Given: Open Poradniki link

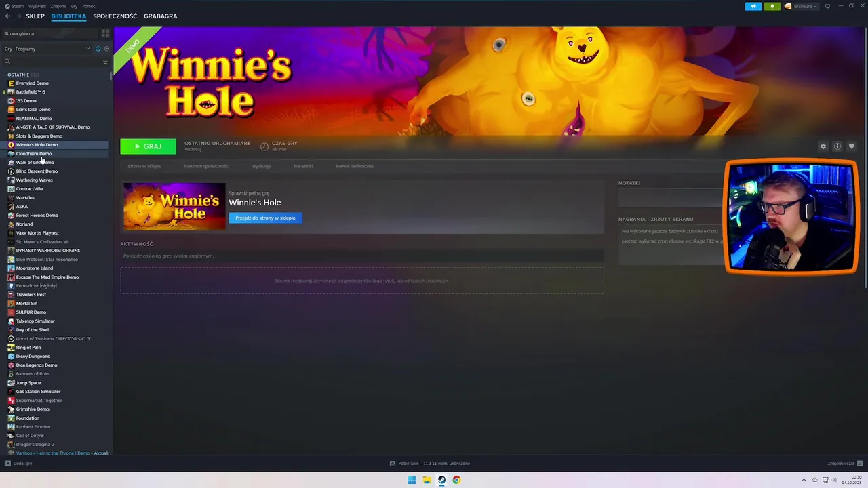Looking at the screenshot, I should tap(303, 166).
